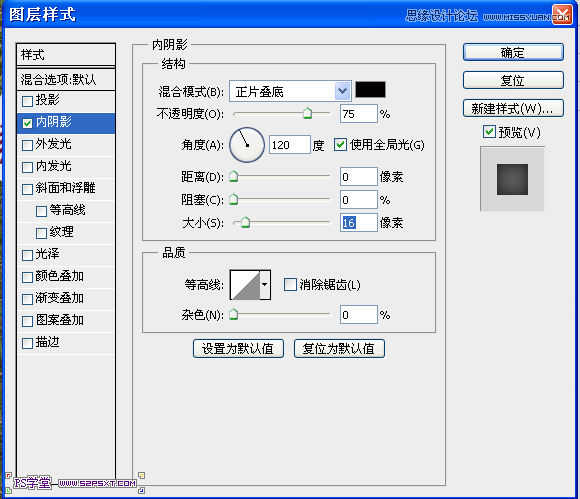
Task: Open the 等高线 contour picker arrow
Action: point(265,284)
